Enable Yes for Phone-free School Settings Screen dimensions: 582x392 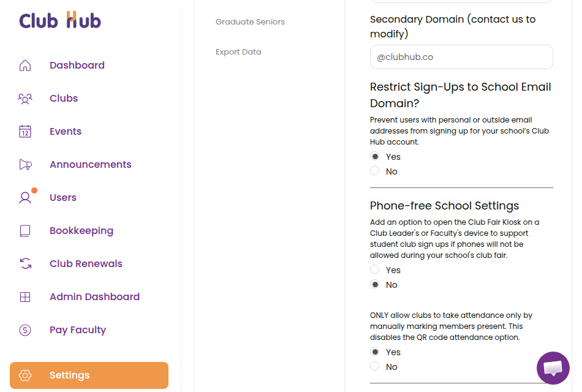point(374,269)
